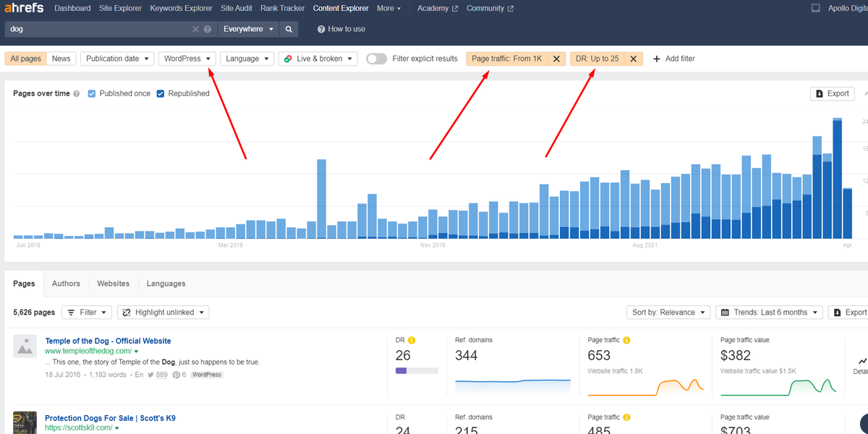
Task: Click the tallest chart bar near Apr
Action: pos(838,178)
